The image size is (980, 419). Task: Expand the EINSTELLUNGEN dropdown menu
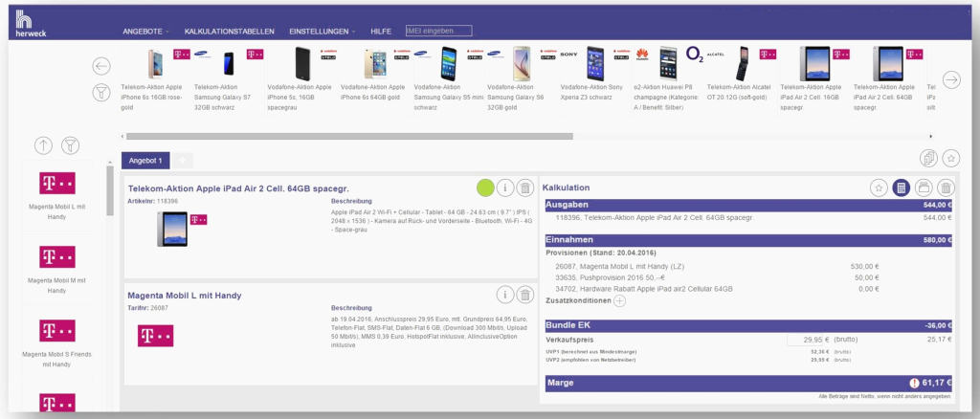[323, 32]
